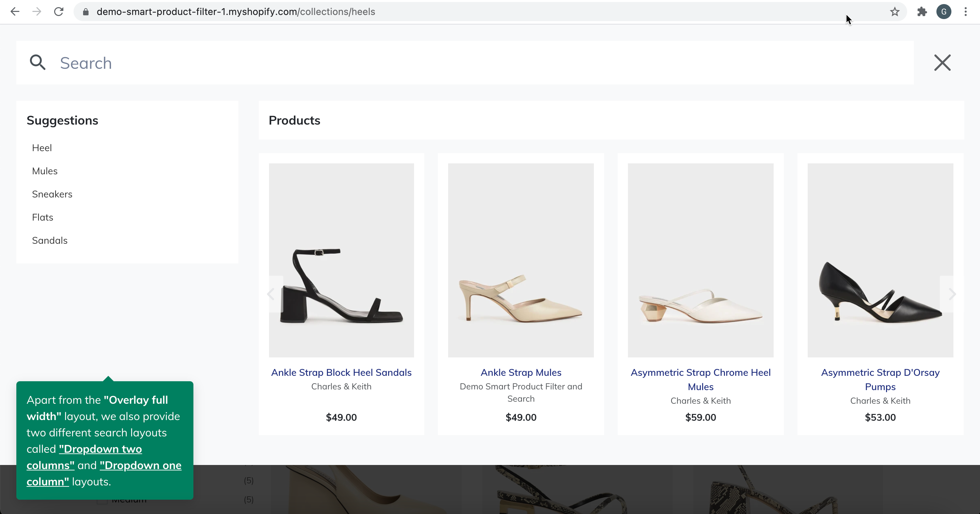This screenshot has width=980, height=514.
Task: Close the search overlay with the X
Action: [942, 63]
